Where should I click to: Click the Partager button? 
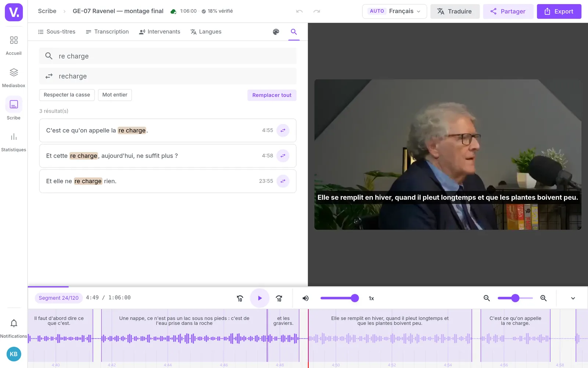[508, 11]
